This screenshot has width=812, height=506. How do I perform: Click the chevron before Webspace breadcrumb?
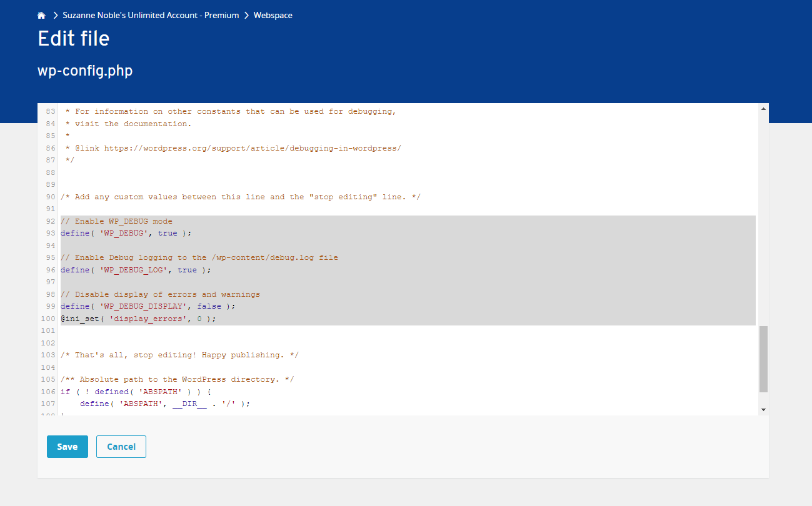click(x=246, y=15)
